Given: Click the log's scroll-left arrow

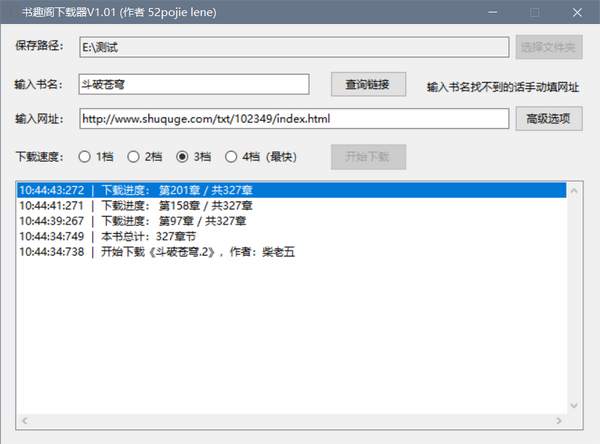Looking at the screenshot, I should (24, 421).
